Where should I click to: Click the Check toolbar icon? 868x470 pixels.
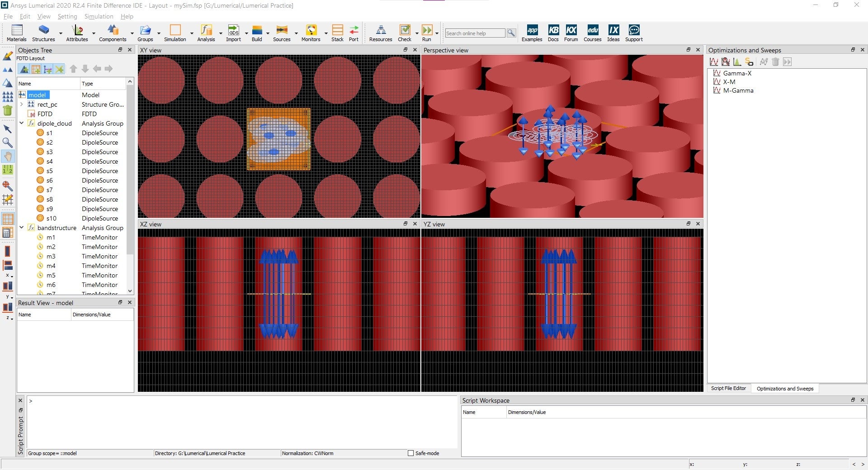[x=405, y=30]
